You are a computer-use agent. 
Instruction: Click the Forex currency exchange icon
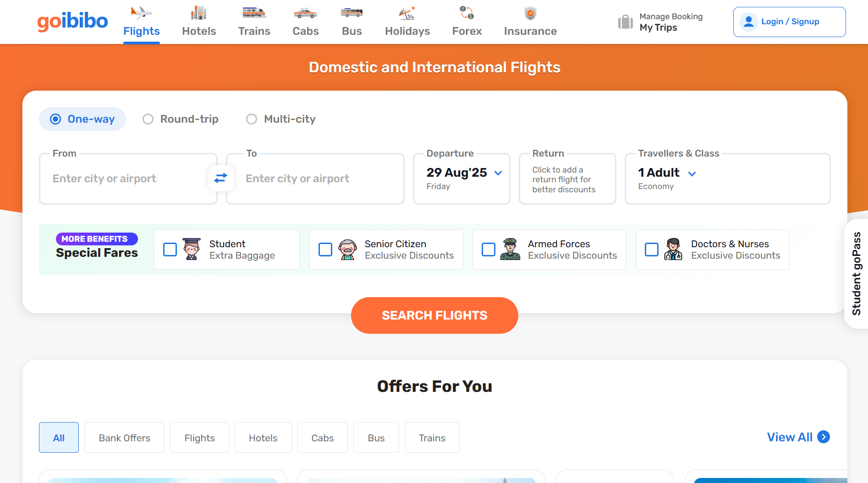pos(467,13)
